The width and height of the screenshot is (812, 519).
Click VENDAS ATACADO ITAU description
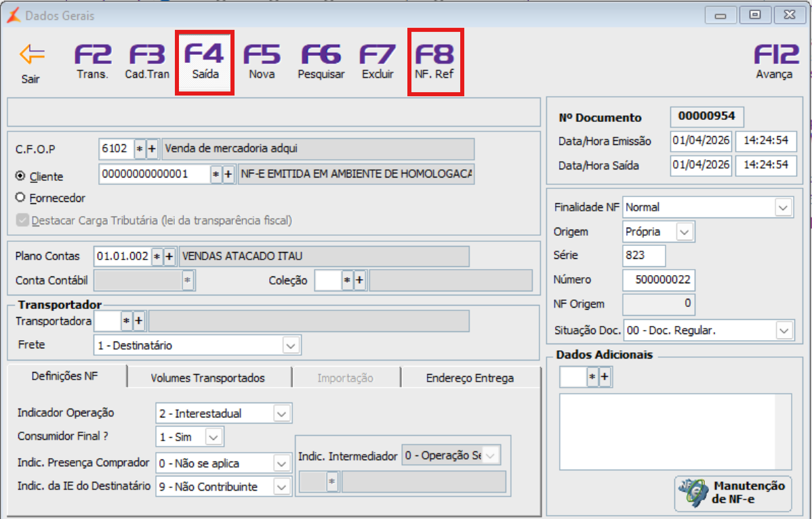[324, 256]
